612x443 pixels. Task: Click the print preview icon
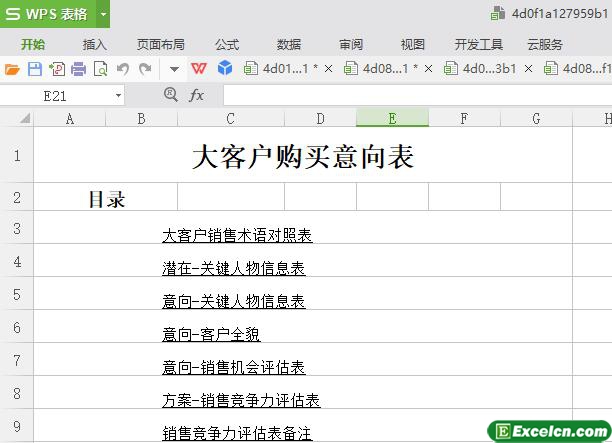click(101, 69)
